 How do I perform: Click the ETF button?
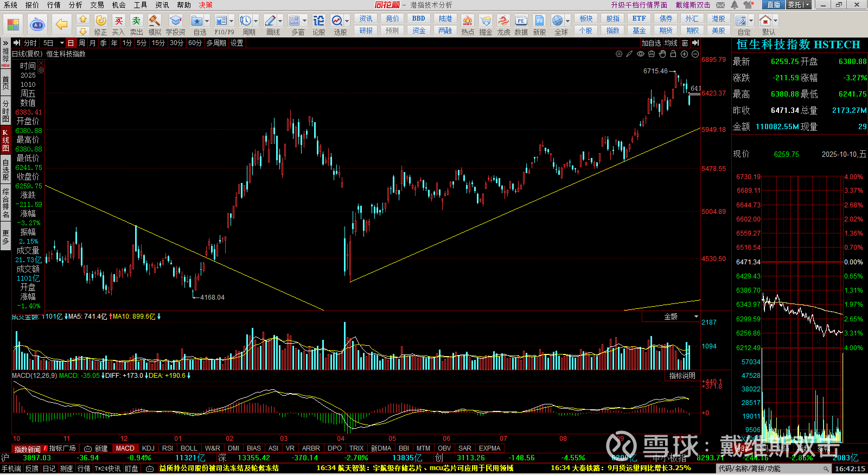pyautogui.click(x=639, y=18)
